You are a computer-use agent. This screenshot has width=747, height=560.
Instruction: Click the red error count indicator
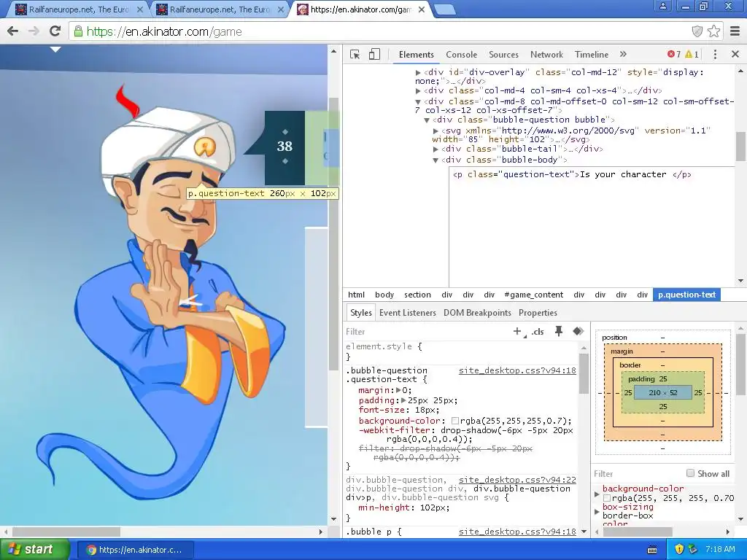pyautogui.click(x=673, y=54)
